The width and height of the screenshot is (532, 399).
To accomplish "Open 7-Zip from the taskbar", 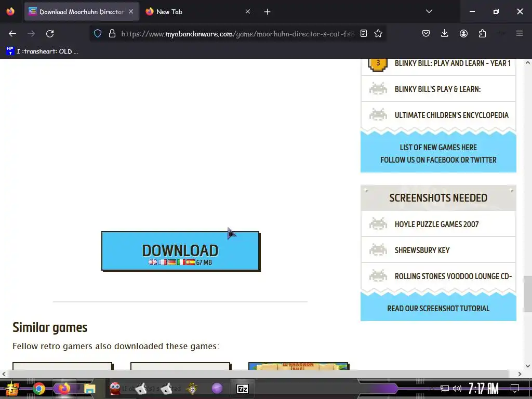I will 242,389.
